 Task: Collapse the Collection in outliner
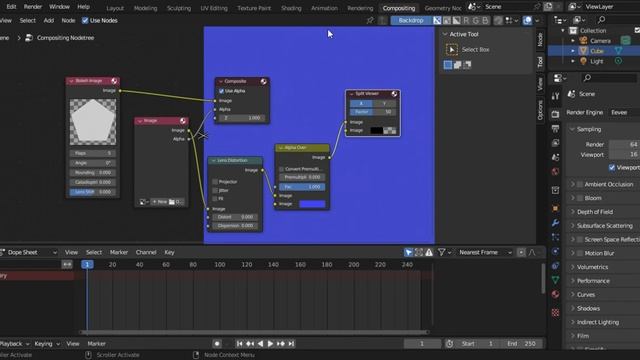pos(563,31)
